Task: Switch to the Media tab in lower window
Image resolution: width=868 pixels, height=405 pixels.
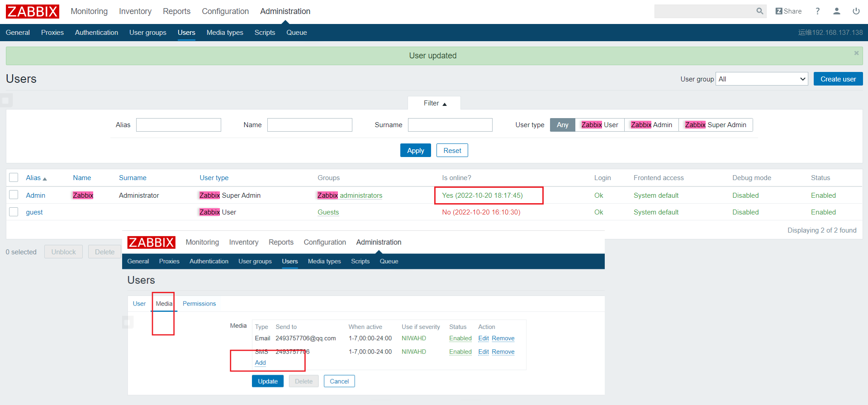Action: [x=164, y=304]
